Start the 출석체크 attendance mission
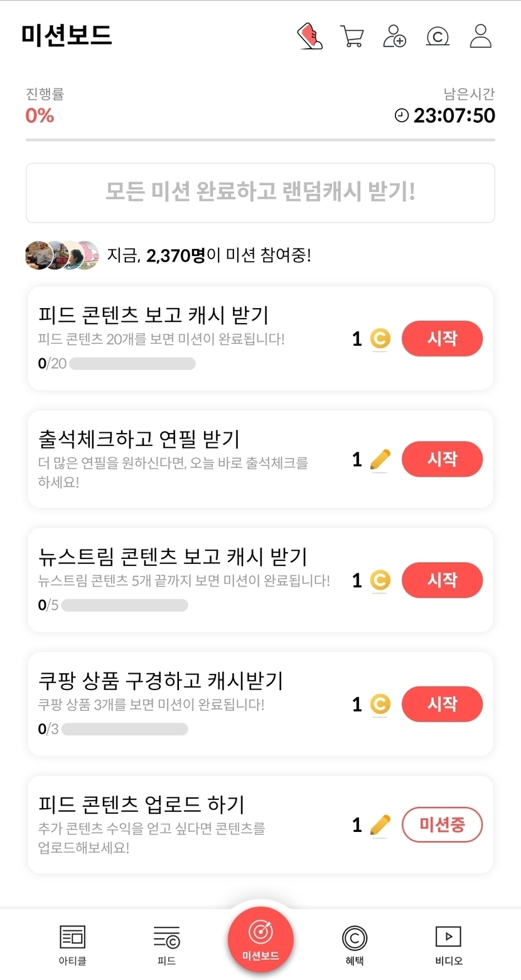521x980 pixels. pos(442,459)
